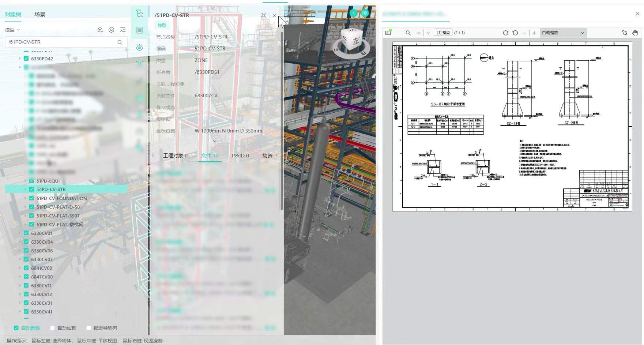
Task: Click the 51PD-CV-FOUNDATION tree item
Action: pos(61,198)
